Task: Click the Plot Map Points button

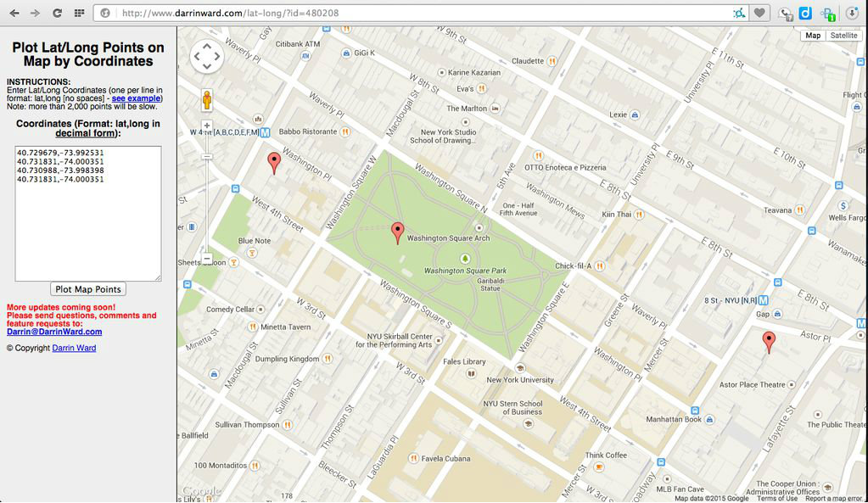Action: tap(88, 289)
